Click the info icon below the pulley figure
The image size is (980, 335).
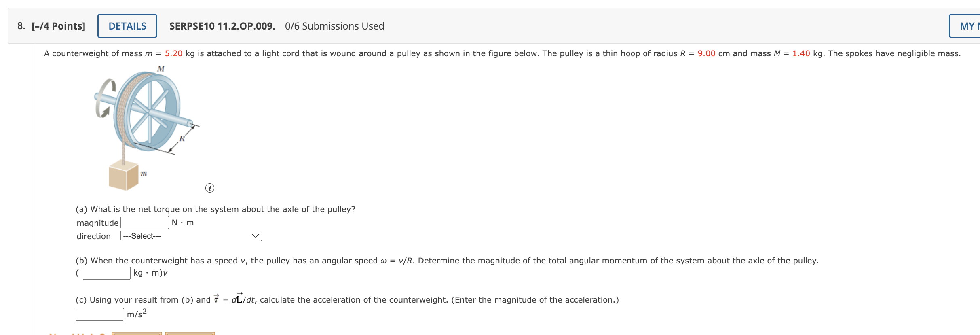[x=209, y=188]
